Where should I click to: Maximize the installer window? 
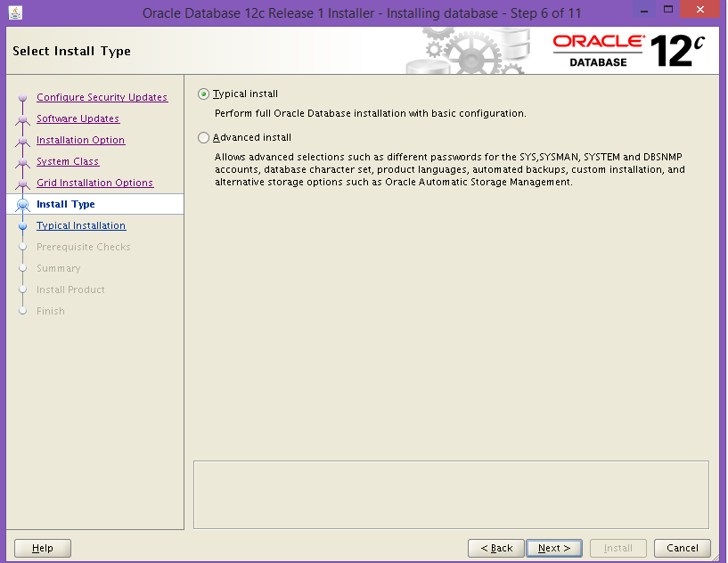pyautogui.click(x=668, y=10)
